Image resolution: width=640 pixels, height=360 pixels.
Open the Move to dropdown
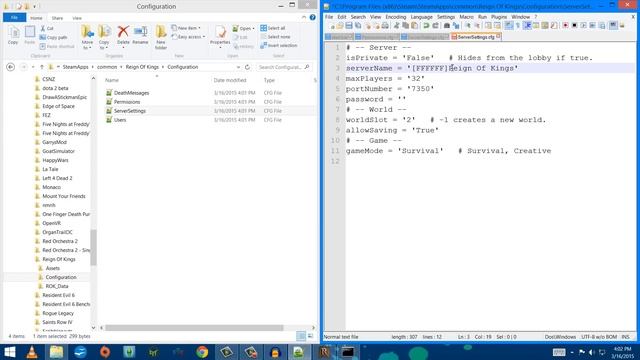pos(87,45)
